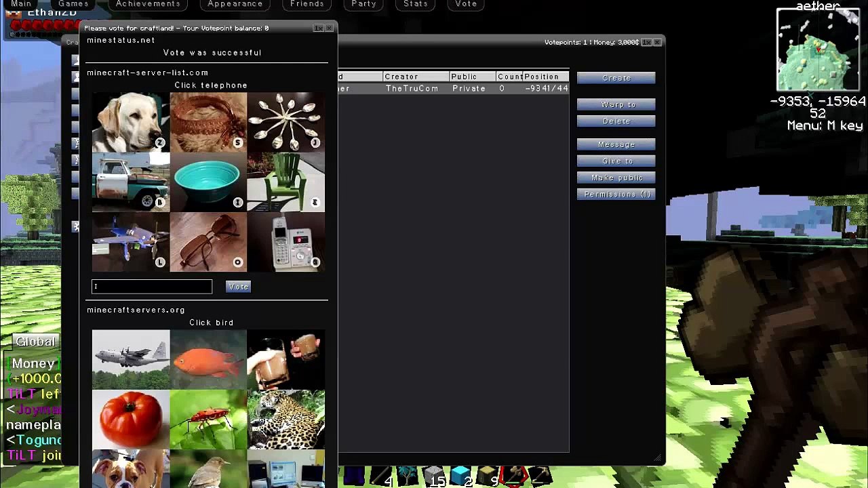Viewport: 868px width, 488px height.
Task: Click the Delete button
Action: (616, 121)
